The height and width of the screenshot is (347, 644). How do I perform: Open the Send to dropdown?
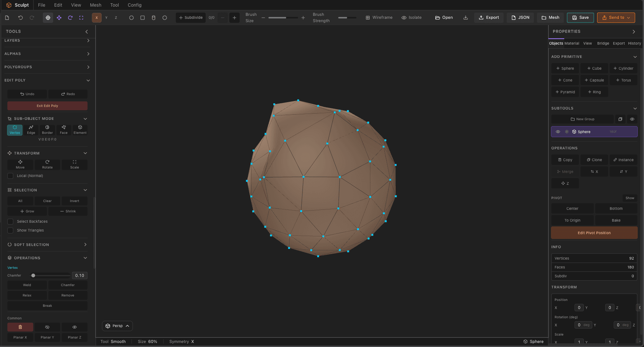coord(616,18)
